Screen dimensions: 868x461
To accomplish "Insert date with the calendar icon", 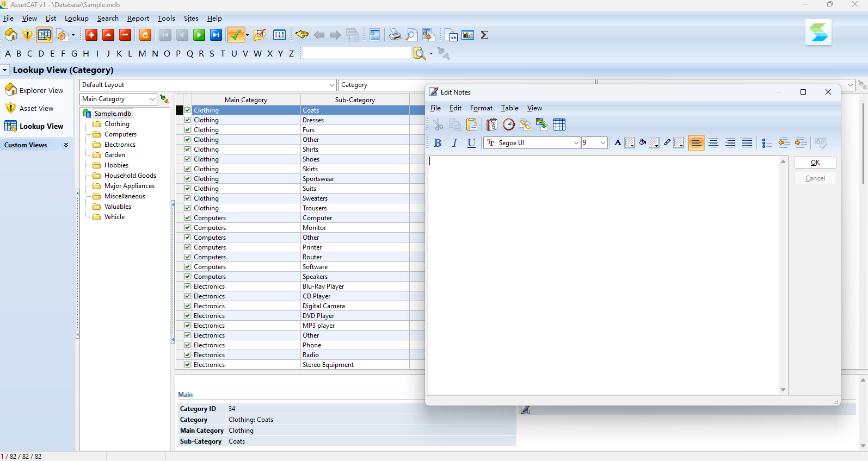I will 492,124.
